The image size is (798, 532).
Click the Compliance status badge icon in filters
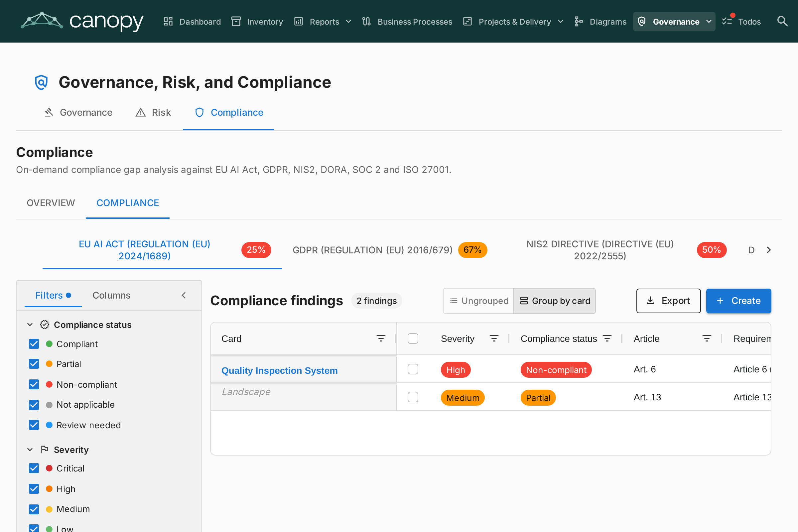45,325
